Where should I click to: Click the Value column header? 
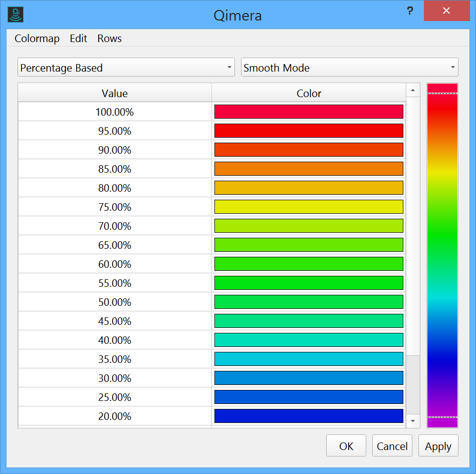pos(115,93)
